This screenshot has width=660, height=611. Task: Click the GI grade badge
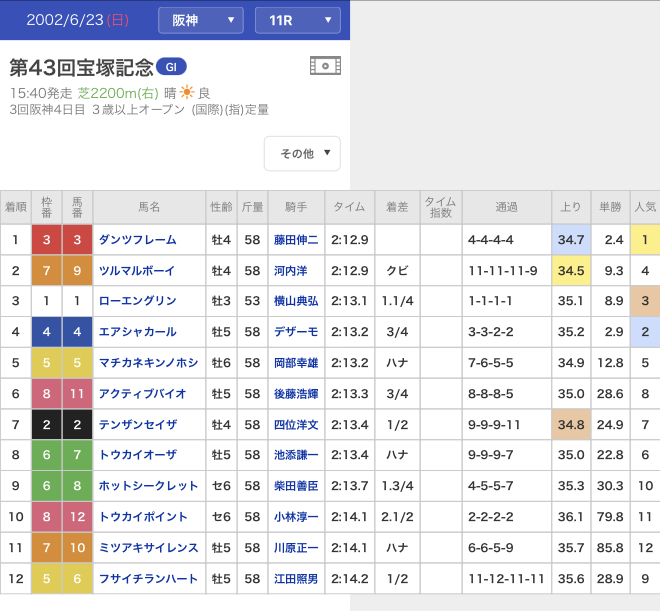click(171, 67)
